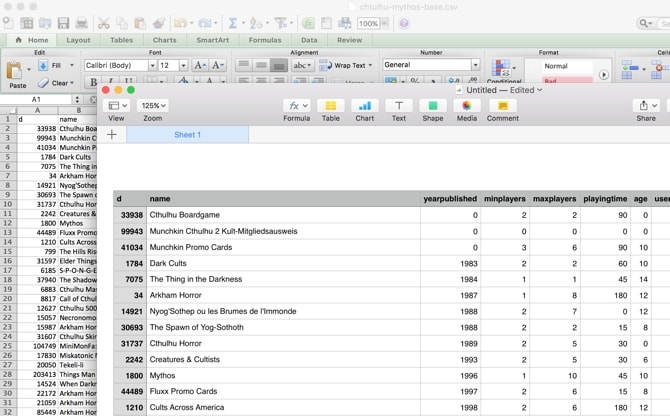Click the search magnifier in Excel toolbar
Screen dimensions: 670x416
(644, 23)
